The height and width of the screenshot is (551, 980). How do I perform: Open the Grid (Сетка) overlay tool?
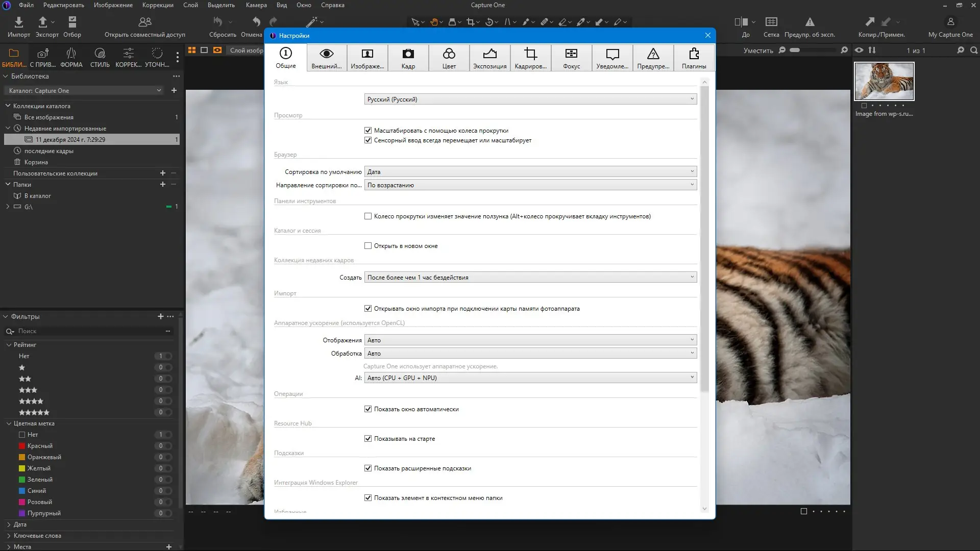(771, 22)
